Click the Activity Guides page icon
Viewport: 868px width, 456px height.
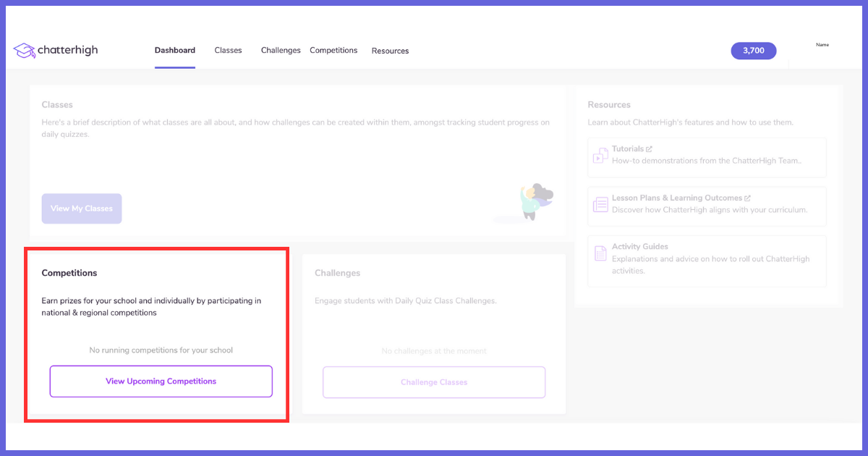point(600,252)
